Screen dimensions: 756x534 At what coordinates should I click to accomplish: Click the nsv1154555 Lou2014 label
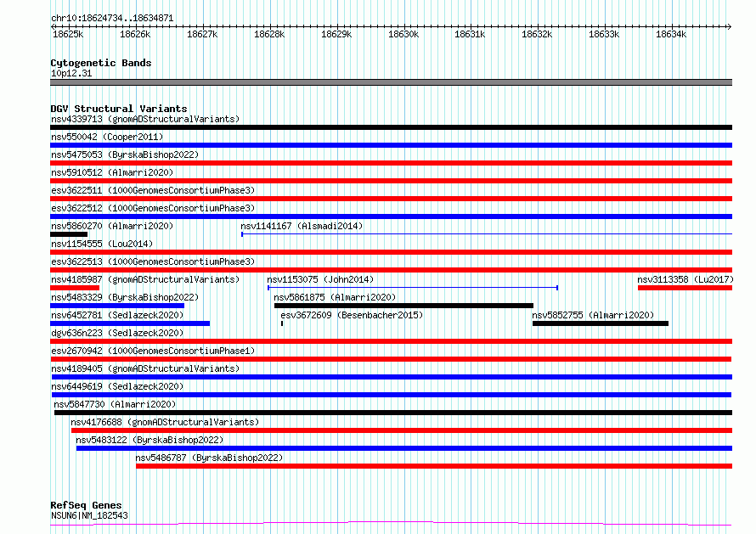pos(102,244)
